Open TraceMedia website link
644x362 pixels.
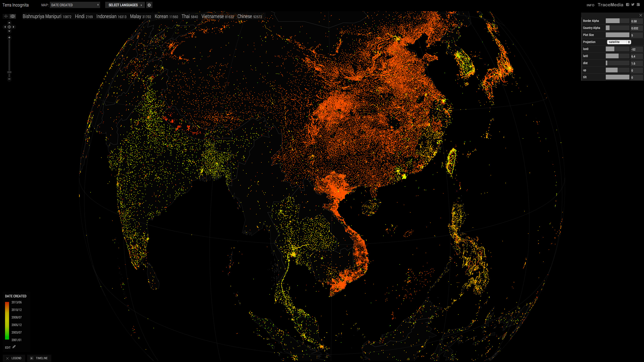click(610, 5)
